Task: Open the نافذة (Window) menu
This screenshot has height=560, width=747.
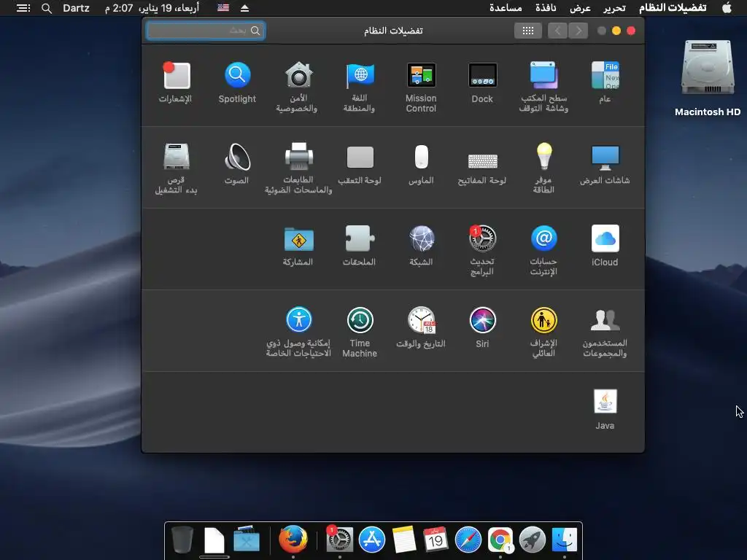Action: [546, 8]
